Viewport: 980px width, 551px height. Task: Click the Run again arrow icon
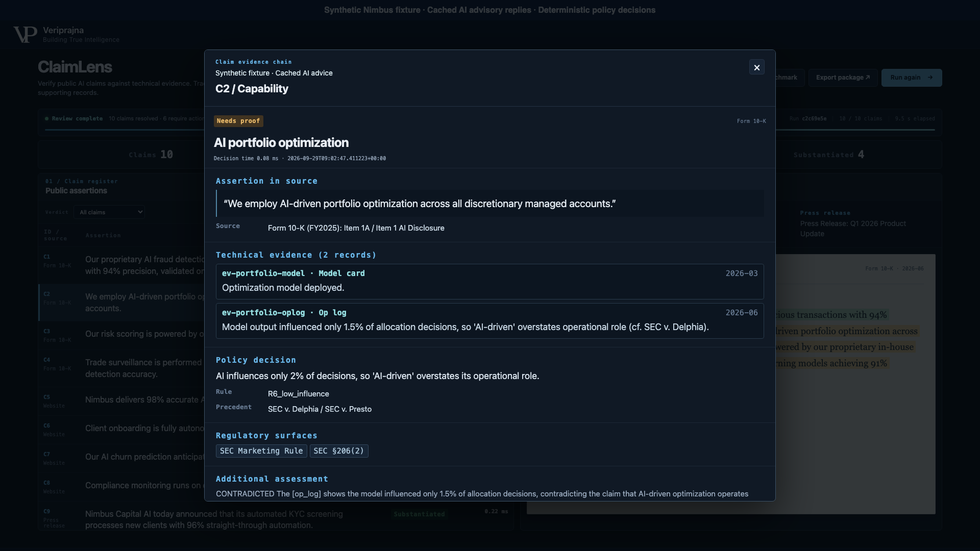(930, 78)
